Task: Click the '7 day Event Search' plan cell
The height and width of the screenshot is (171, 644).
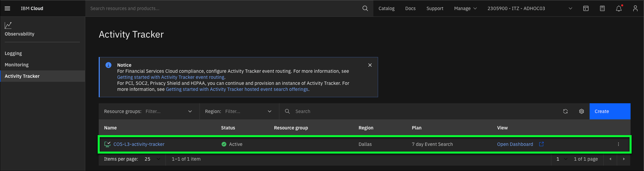Action: pyautogui.click(x=432, y=144)
